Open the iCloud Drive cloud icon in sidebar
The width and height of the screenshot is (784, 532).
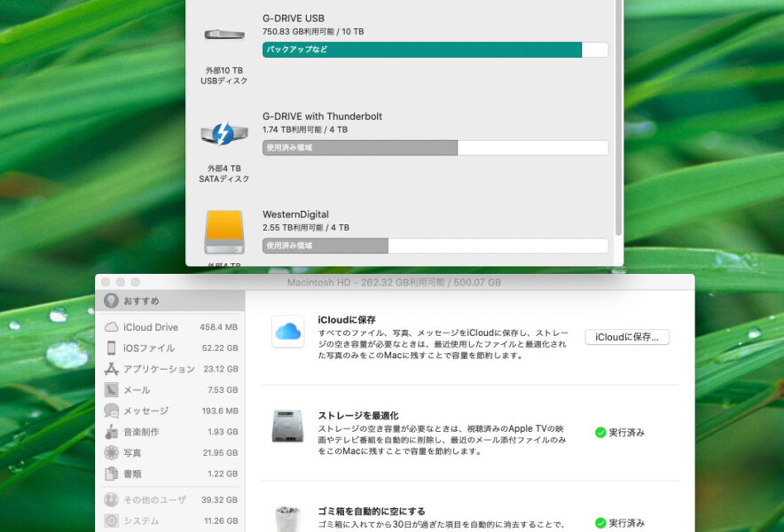click(x=111, y=327)
